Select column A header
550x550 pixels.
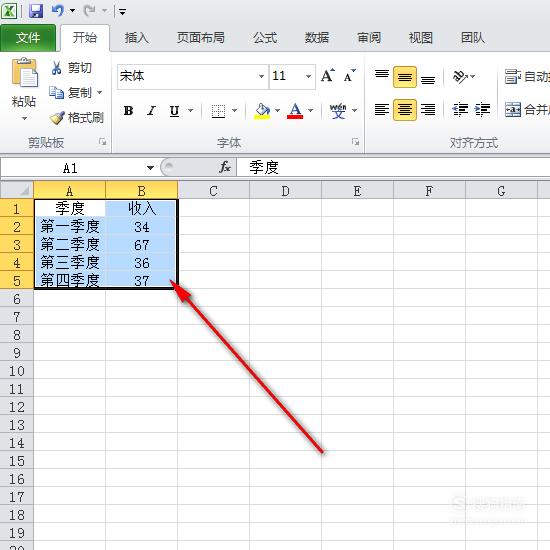click(69, 190)
